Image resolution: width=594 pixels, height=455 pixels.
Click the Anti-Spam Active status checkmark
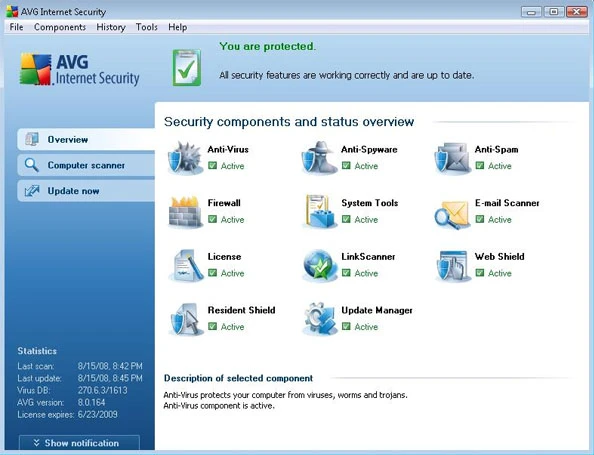(480, 166)
